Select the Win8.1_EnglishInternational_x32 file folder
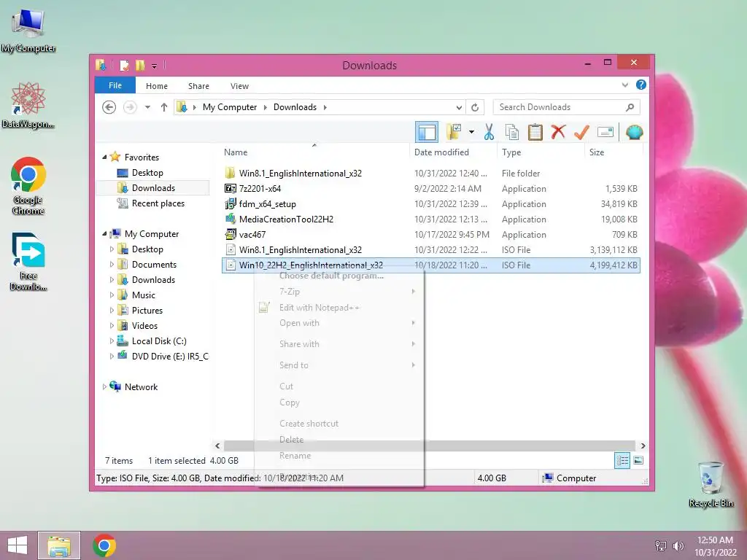The width and height of the screenshot is (747, 560). 431,174
